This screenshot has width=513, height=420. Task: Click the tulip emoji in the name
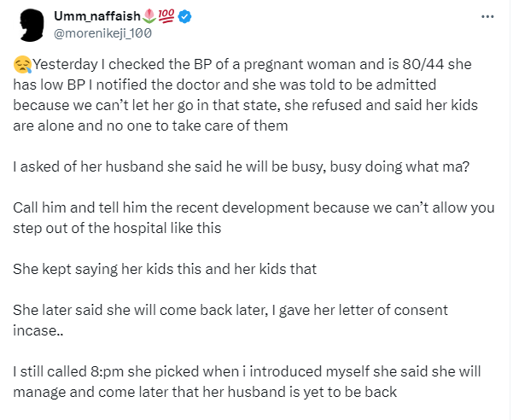click(x=152, y=16)
